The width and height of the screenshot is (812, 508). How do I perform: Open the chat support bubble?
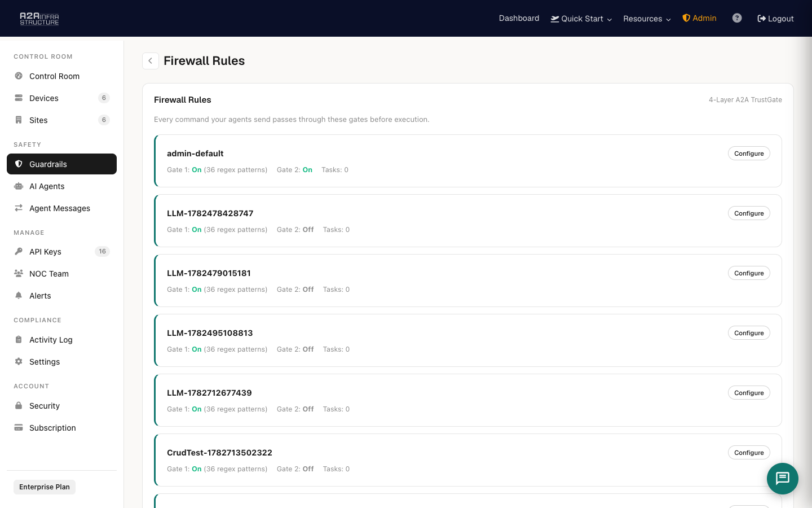[x=783, y=479]
